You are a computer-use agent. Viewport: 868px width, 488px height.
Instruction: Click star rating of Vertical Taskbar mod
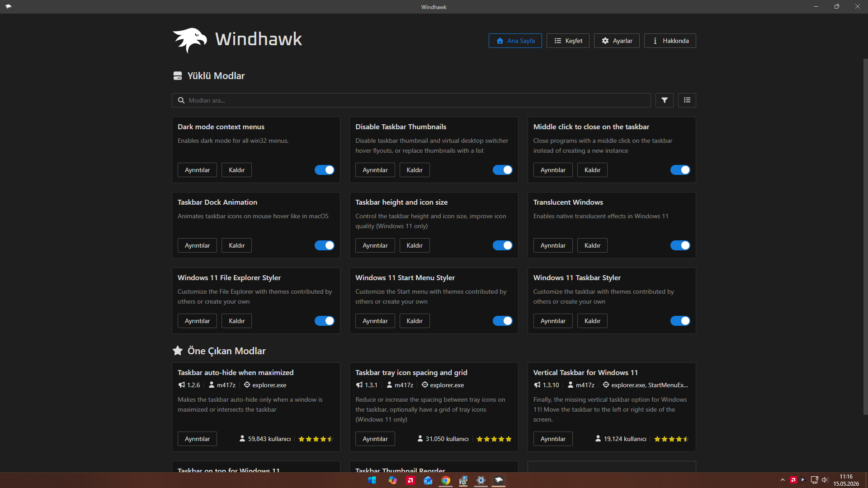671,439
